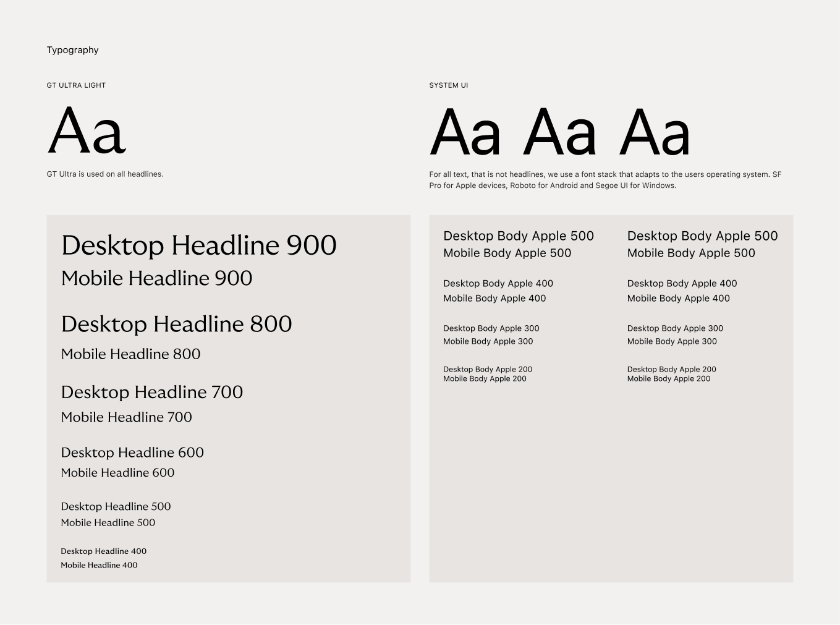Select the Desktop Headline 900 text
Image resolution: width=840 pixels, height=625 pixels.
click(198, 245)
